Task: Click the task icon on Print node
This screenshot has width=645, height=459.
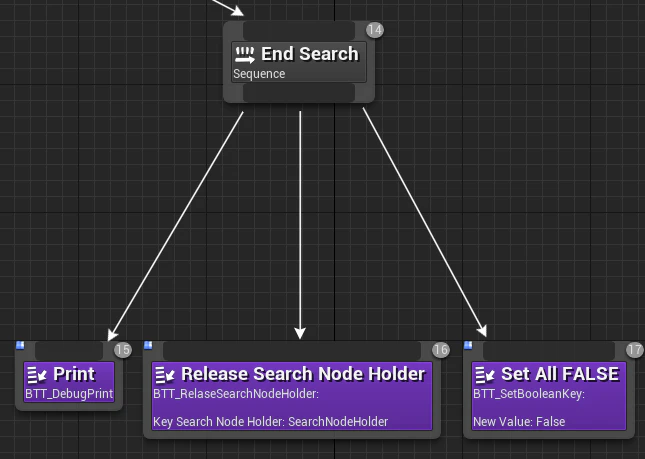Action: (x=37, y=375)
